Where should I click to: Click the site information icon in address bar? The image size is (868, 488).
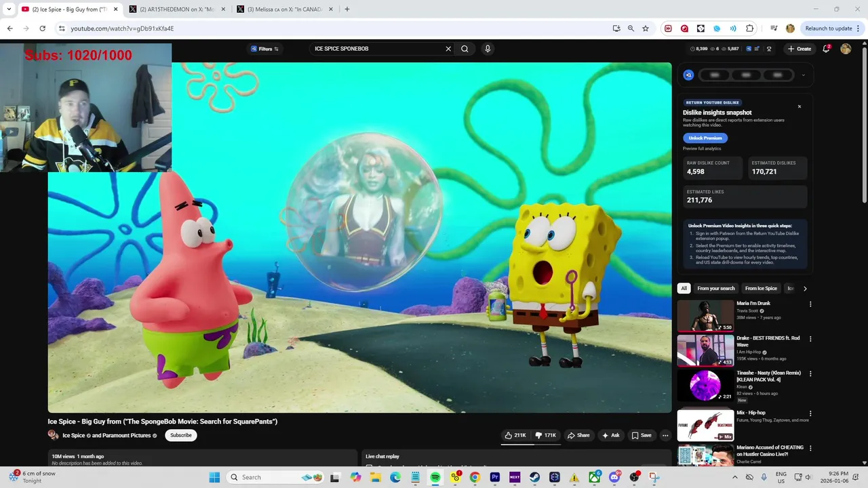click(62, 28)
